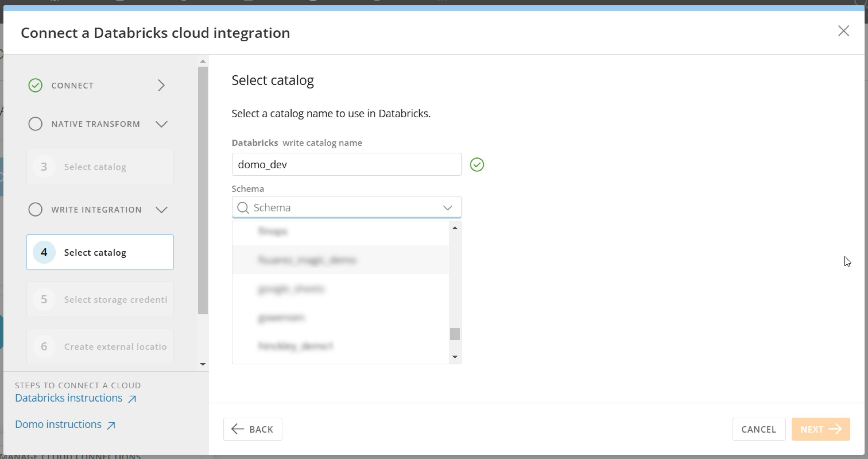The image size is (868, 459).
Task: Click the green validation check next to domo_dev
Action: (x=477, y=165)
